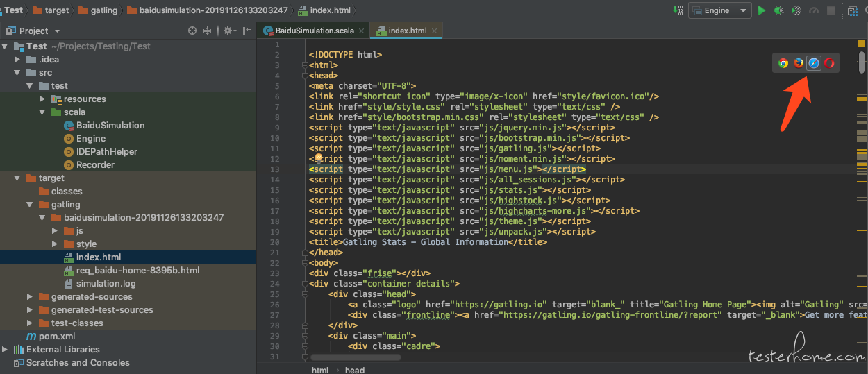Select the index.html editor tab
The width and height of the screenshot is (868, 374).
pos(406,31)
